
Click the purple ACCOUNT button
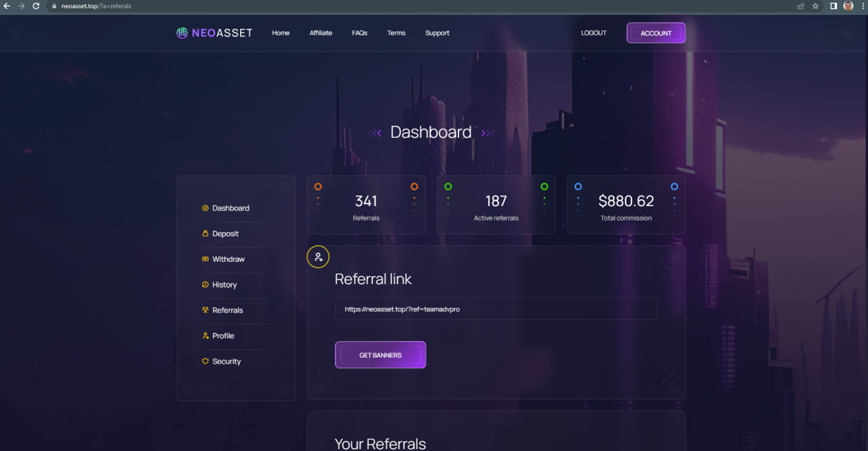click(656, 33)
